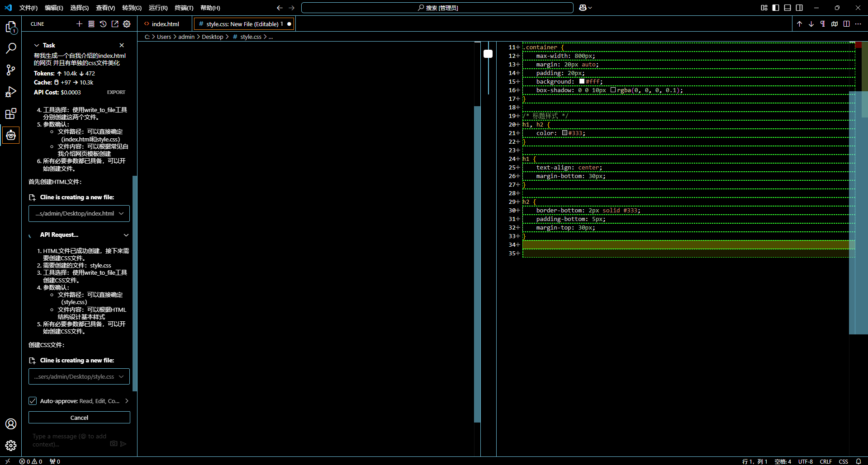
Task: Open the Source Control view
Action: coord(11,70)
